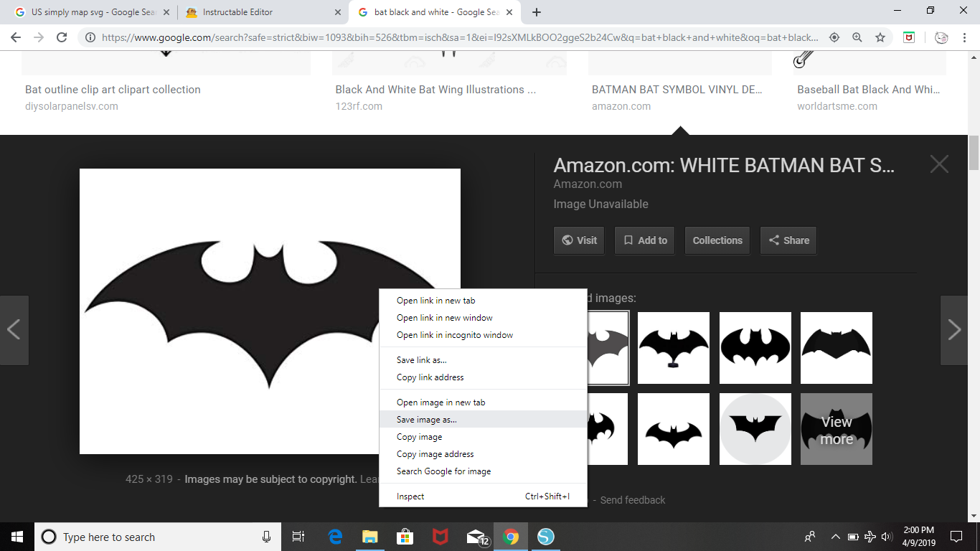Choose 'Open link in new window'

point(483,318)
